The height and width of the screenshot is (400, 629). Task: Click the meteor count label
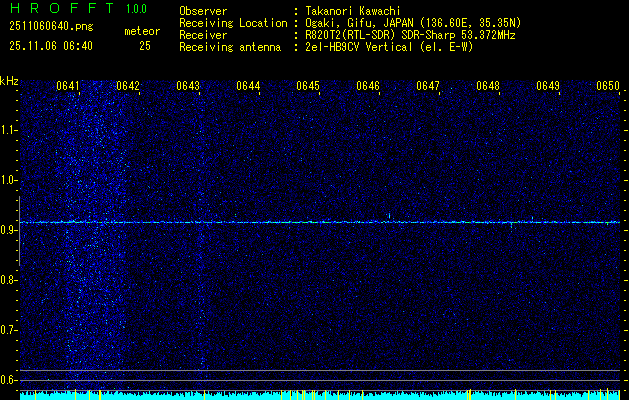[142, 31]
